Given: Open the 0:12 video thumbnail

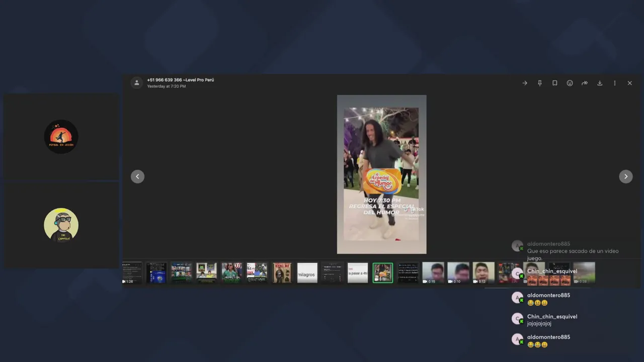Looking at the screenshot, I should pos(484,273).
